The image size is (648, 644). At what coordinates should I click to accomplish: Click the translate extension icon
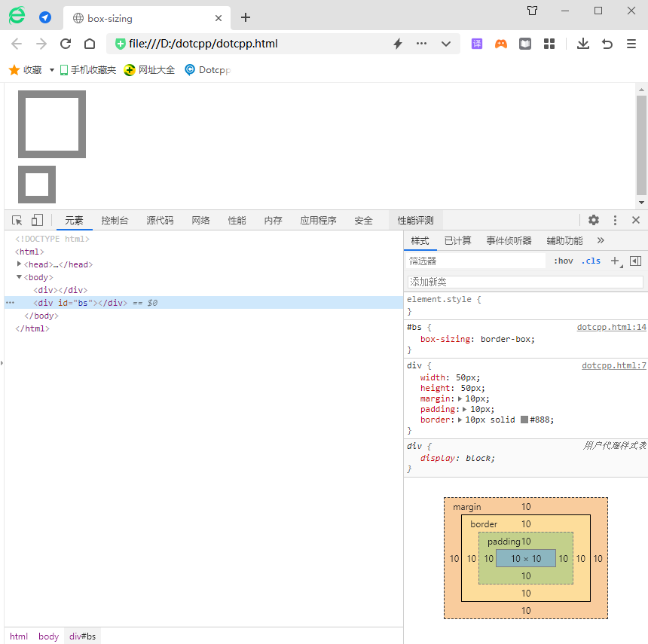point(476,44)
